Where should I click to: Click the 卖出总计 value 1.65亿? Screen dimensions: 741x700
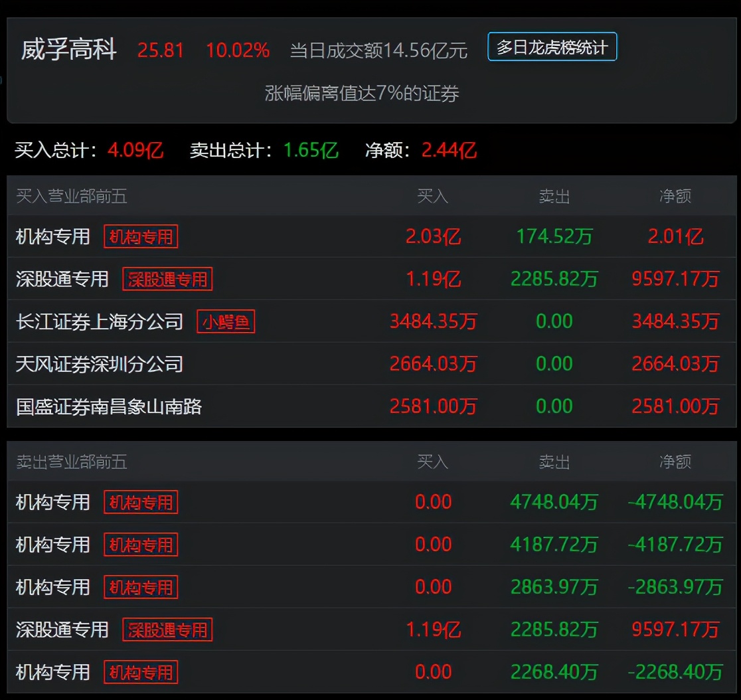(x=311, y=150)
